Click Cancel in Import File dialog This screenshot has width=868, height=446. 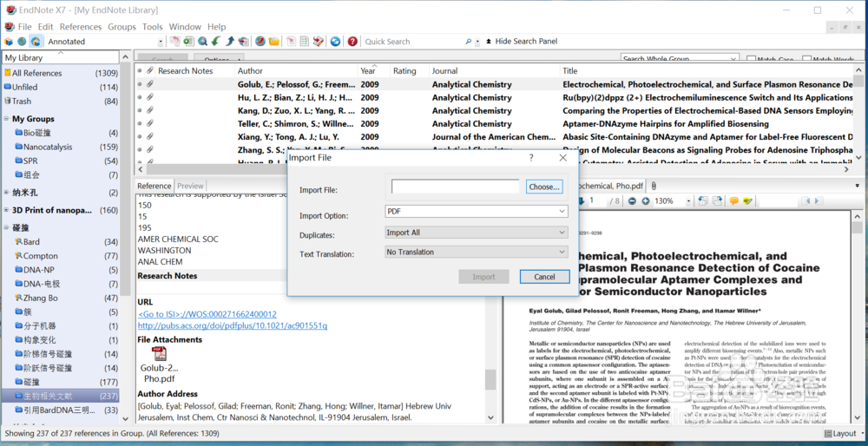coord(545,277)
